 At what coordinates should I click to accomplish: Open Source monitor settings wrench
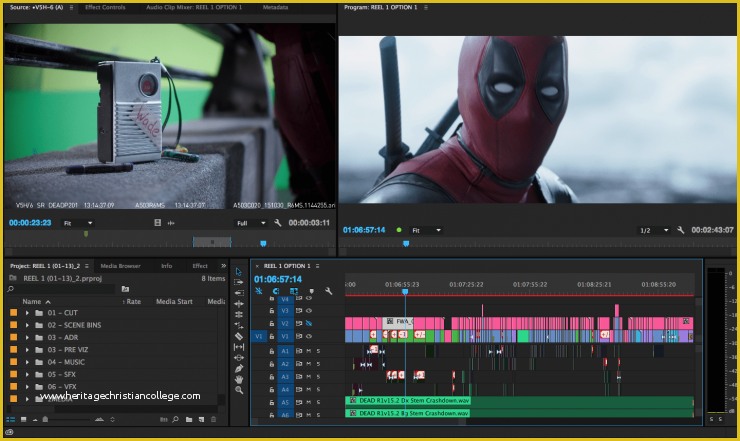click(x=278, y=223)
